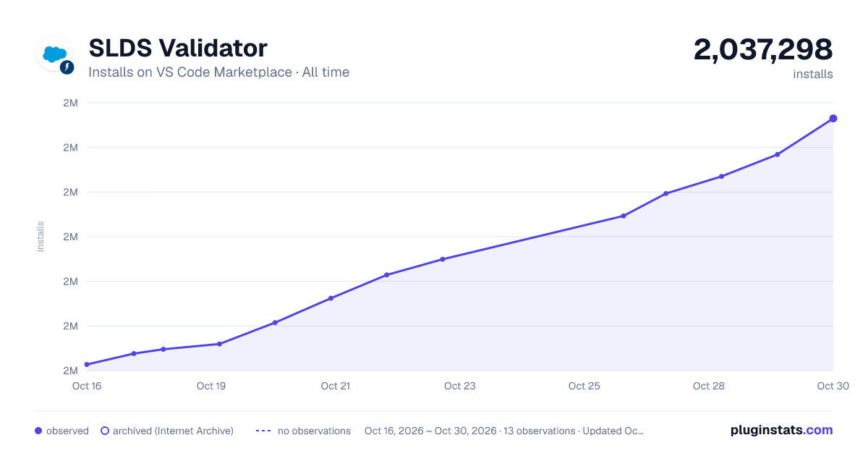Click the vertical 'installs' y-axis title

pyautogui.click(x=41, y=237)
